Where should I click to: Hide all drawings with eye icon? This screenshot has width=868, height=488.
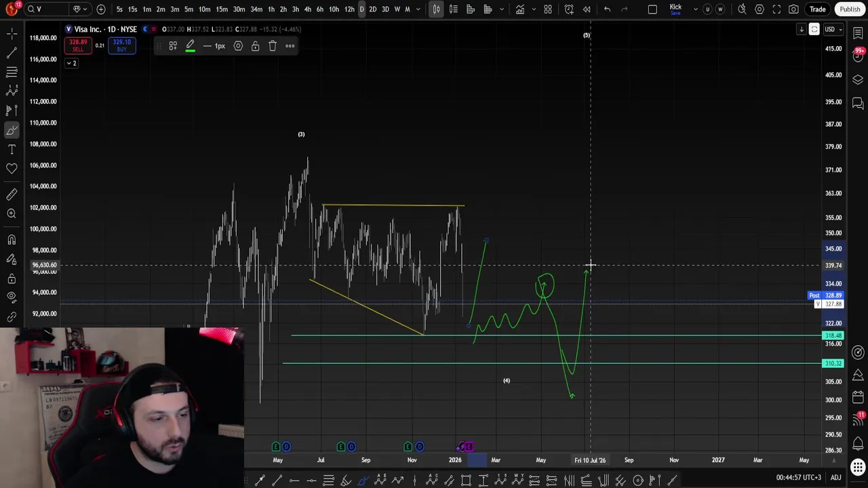[12, 297]
